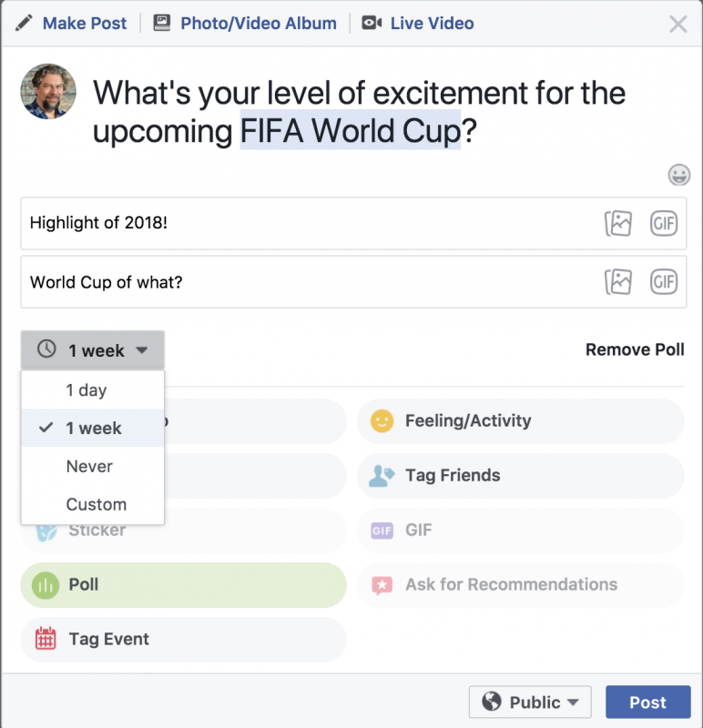Image resolution: width=703 pixels, height=728 pixels.
Task: Add an image to the first poll option
Action: point(618,223)
